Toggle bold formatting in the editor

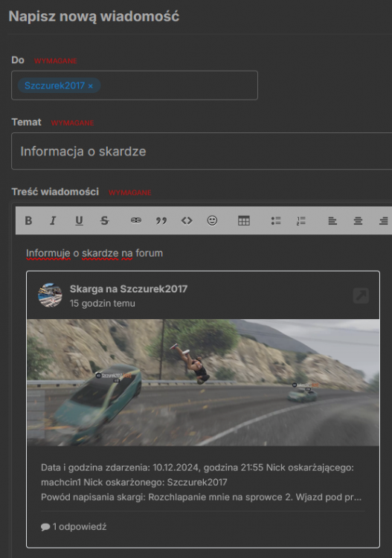pyautogui.click(x=28, y=221)
